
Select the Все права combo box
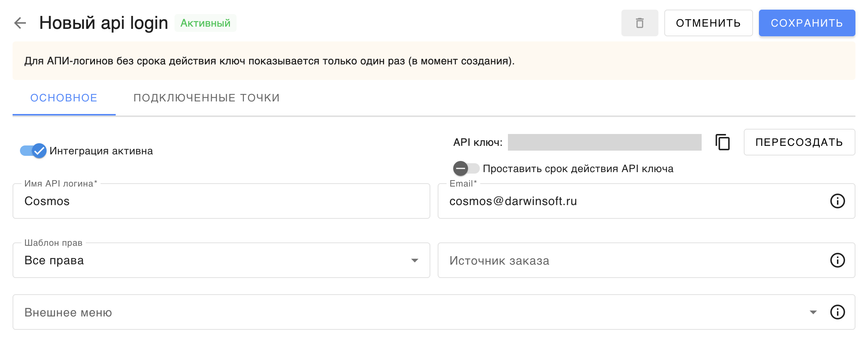click(x=221, y=260)
